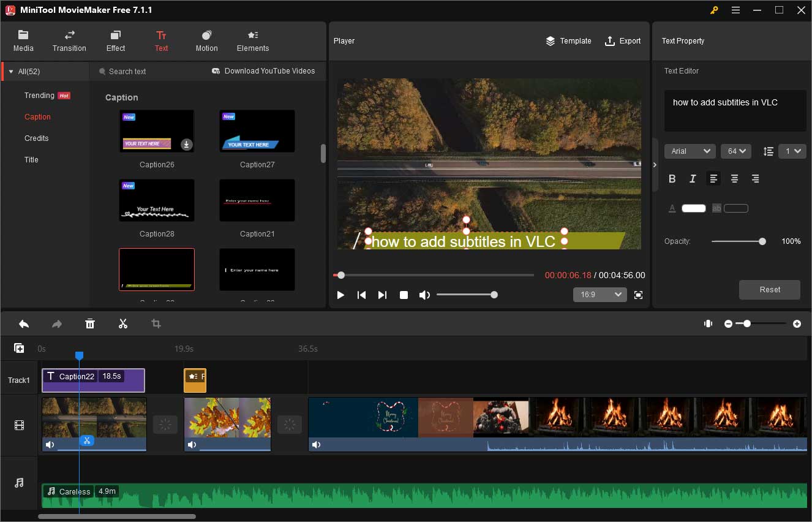Open the 16:9 aspect ratio dropdown

[600, 295]
